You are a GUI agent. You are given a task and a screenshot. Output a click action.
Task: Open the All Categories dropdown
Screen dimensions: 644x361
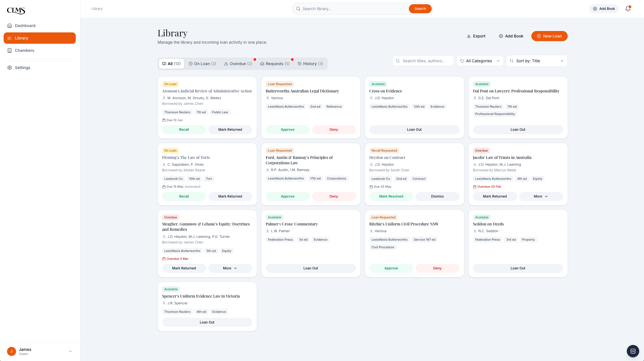[480, 61]
